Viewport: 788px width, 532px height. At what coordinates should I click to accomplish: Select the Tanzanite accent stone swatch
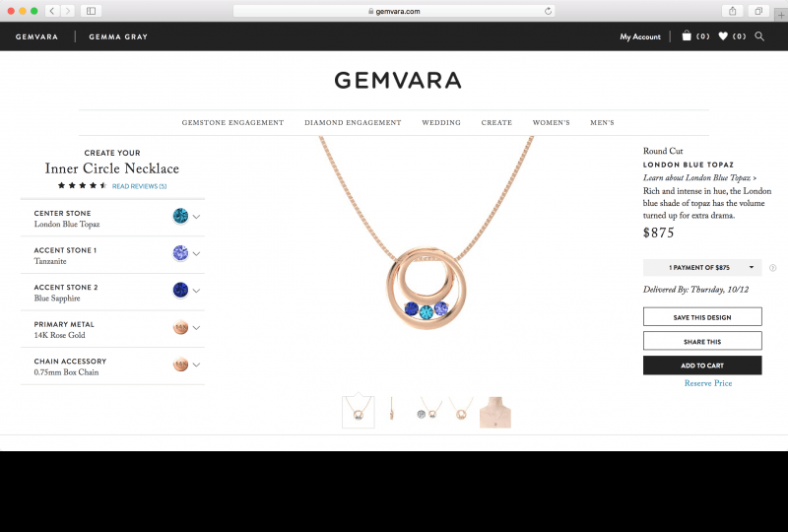[x=180, y=253]
